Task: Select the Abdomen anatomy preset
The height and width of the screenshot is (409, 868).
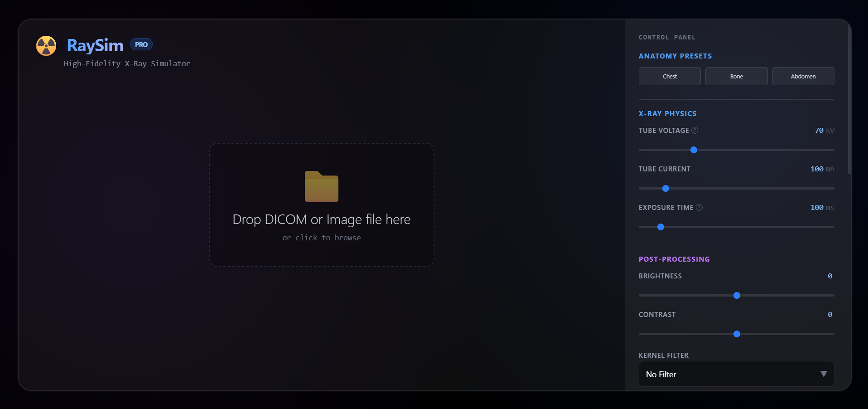Action: (803, 76)
